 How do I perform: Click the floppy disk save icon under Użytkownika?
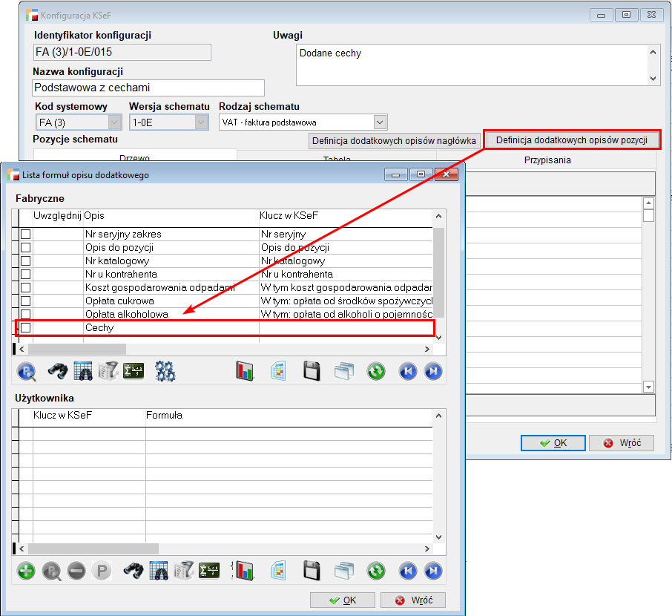click(x=312, y=571)
